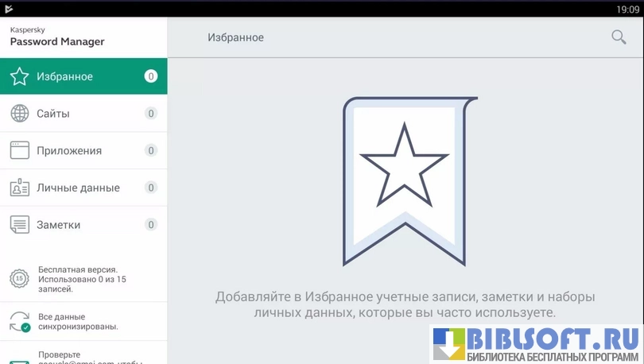Click the Сайты counter badge showing 0
644x364 pixels.
151,114
